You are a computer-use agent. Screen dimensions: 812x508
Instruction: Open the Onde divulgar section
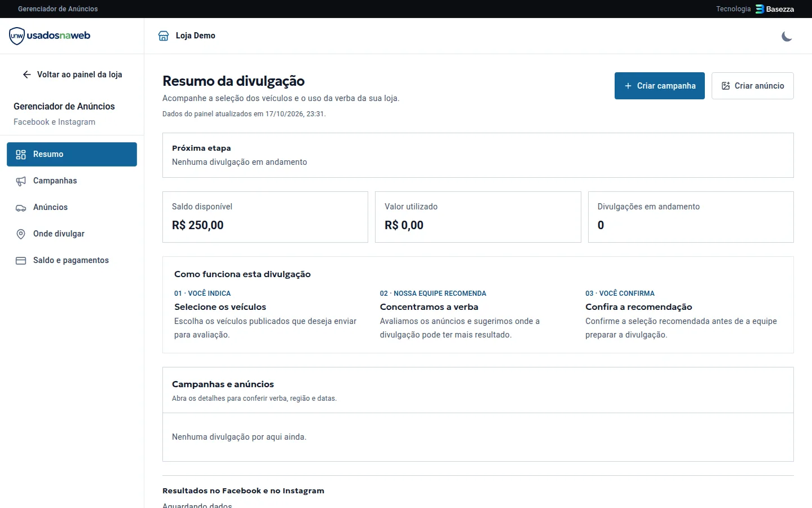[x=72, y=234]
